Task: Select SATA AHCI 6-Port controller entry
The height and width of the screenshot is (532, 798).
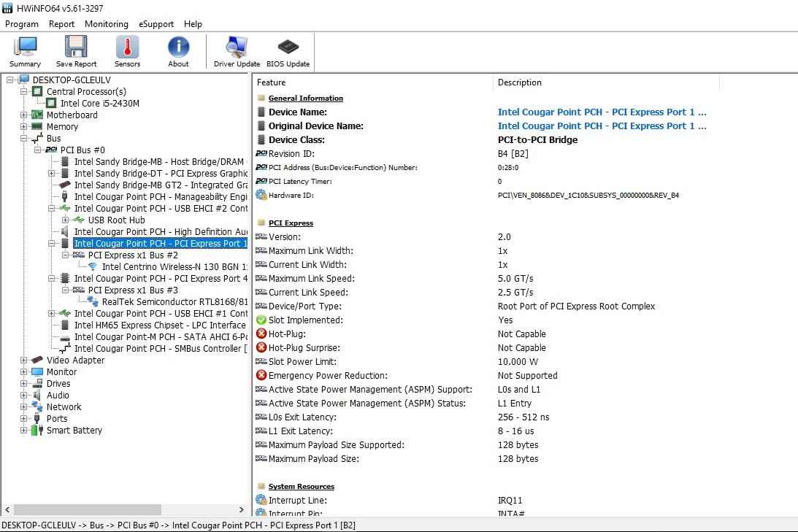Action: click(x=161, y=337)
